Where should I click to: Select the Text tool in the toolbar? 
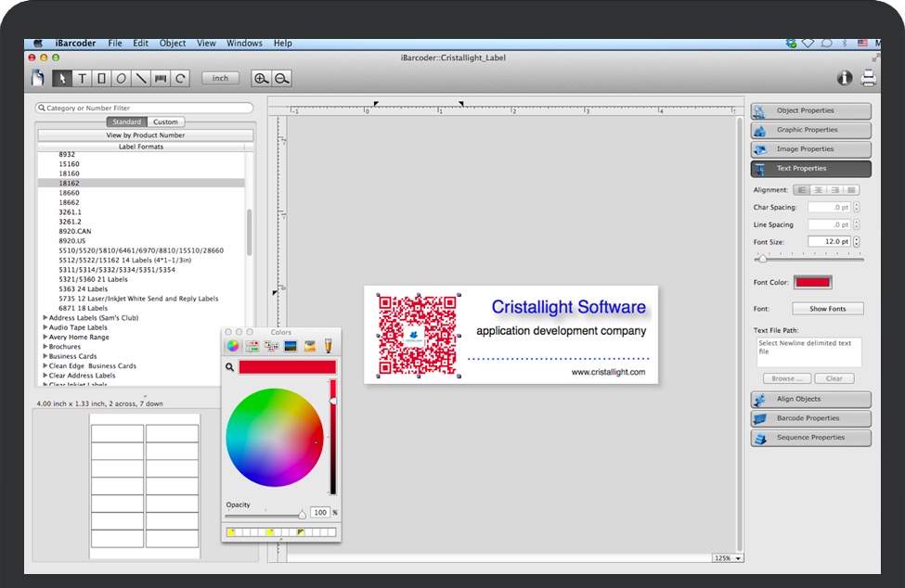click(82, 79)
